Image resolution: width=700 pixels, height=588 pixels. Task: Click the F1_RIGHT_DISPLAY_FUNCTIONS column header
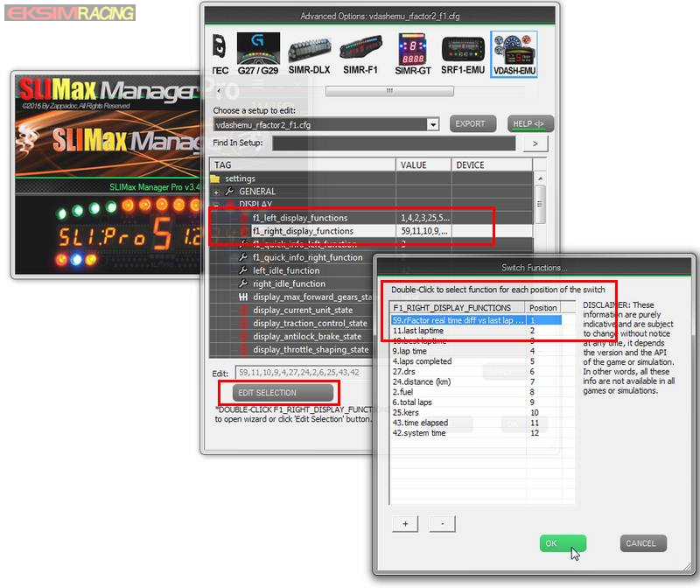pos(458,308)
